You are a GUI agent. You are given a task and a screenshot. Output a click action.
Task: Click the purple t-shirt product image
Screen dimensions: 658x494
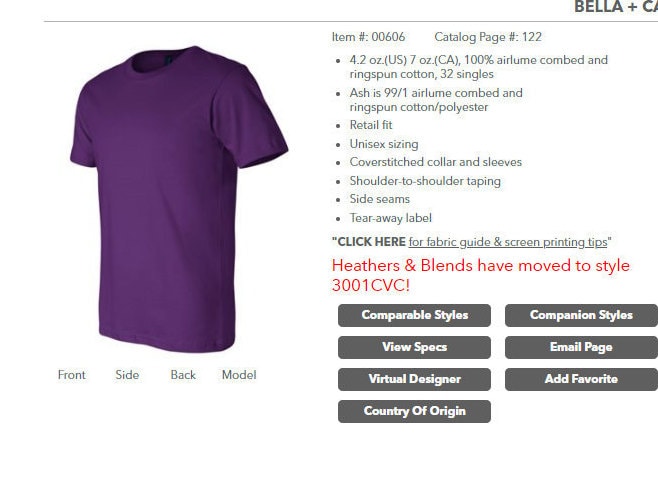coord(179,199)
